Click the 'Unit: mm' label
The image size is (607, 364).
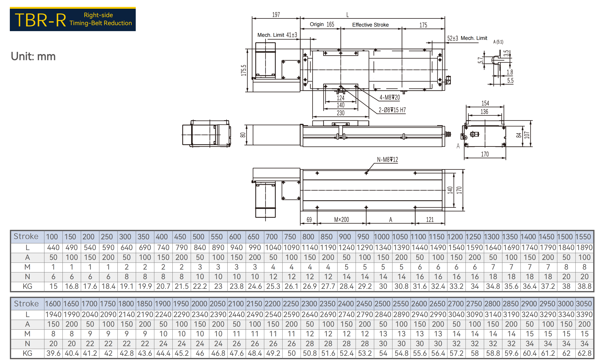33,56
